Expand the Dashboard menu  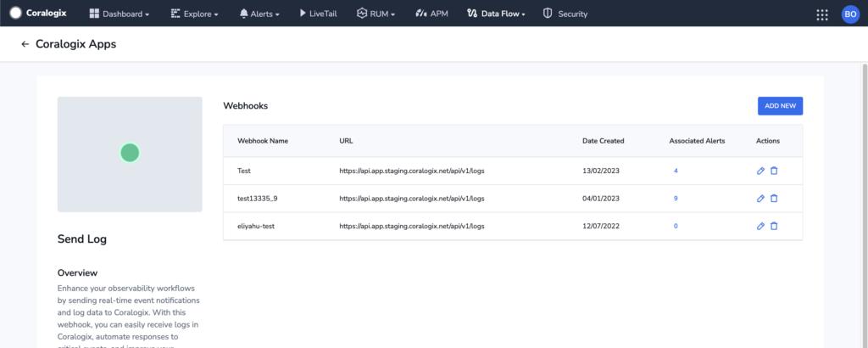(119, 14)
